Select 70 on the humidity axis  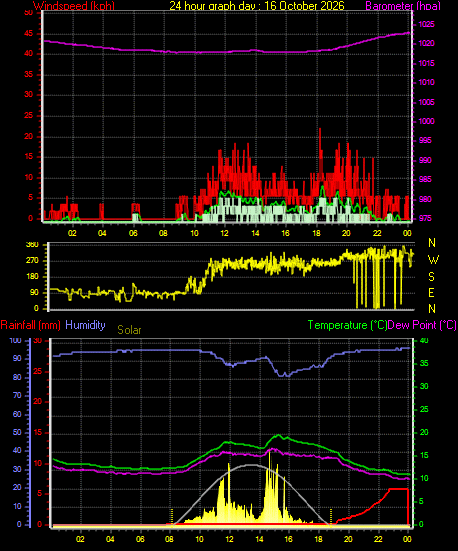point(17,396)
